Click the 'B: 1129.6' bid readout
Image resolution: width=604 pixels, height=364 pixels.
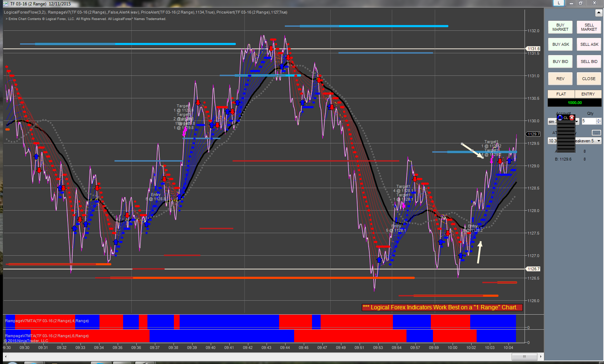click(563, 159)
